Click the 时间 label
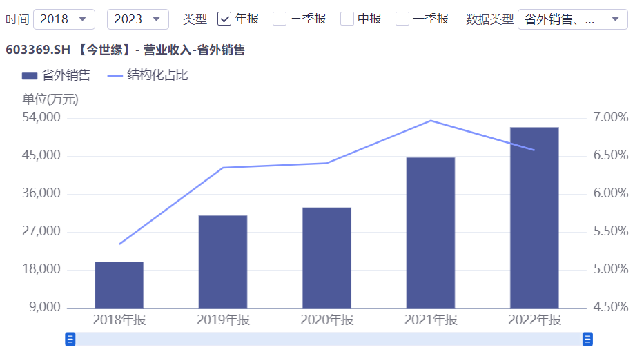The image size is (644, 352). (x=17, y=19)
